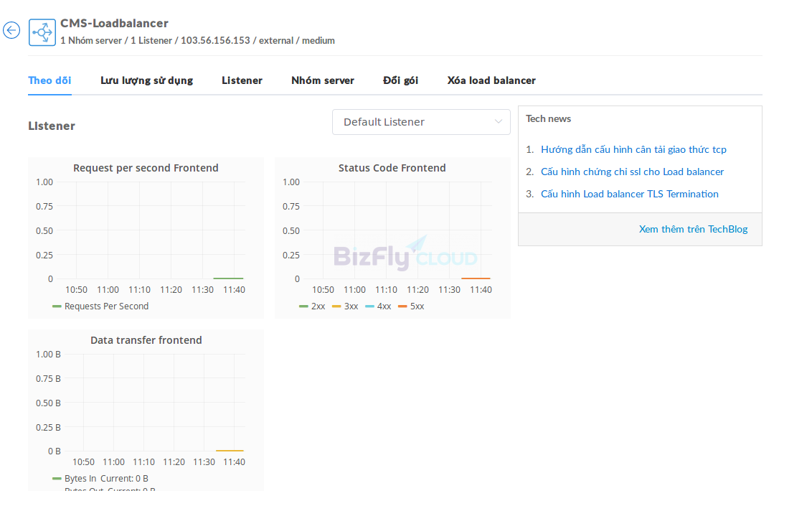Toggle the 3xx status code series
This screenshot has width=812, height=506.
(346, 306)
